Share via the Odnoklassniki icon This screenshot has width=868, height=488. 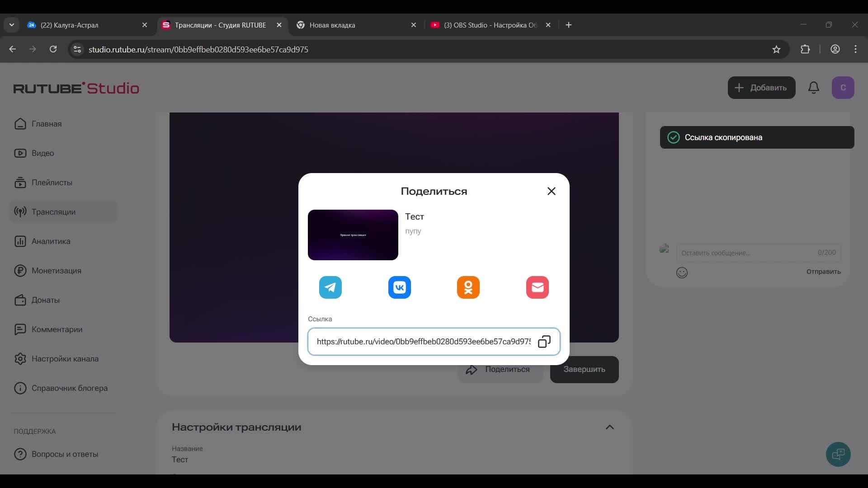[x=468, y=287]
